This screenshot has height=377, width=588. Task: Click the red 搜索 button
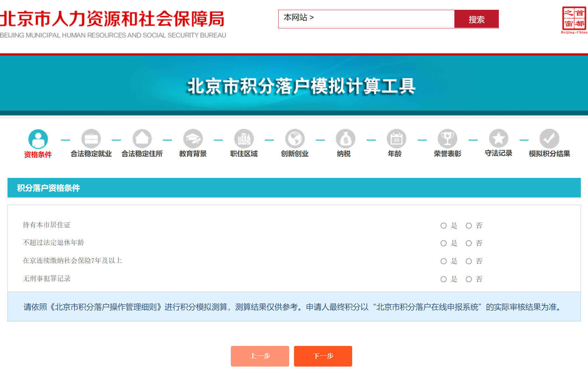click(477, 19)
